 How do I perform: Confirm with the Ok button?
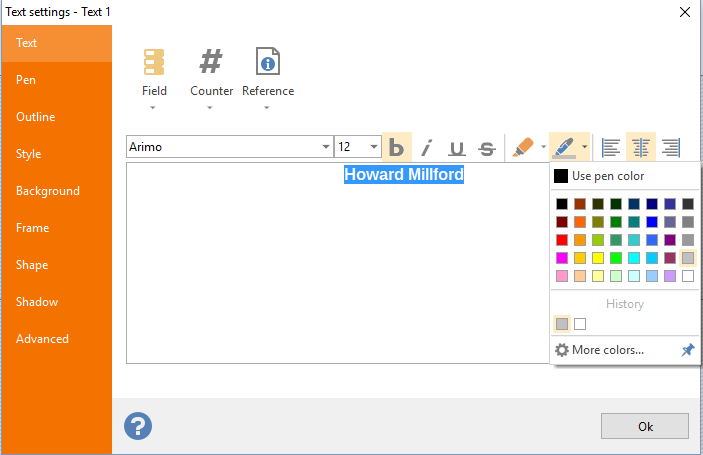pyautogui.click(x=645, y=426)
